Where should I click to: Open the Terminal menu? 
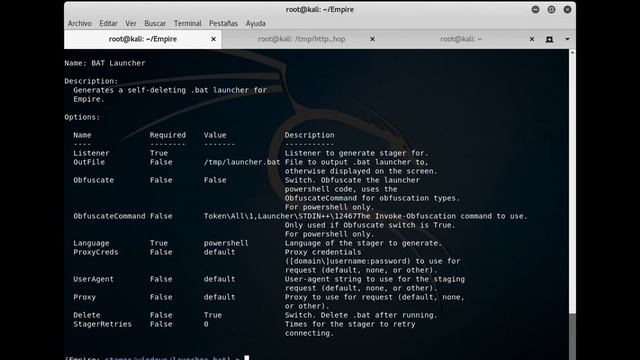tap(187, 23)
